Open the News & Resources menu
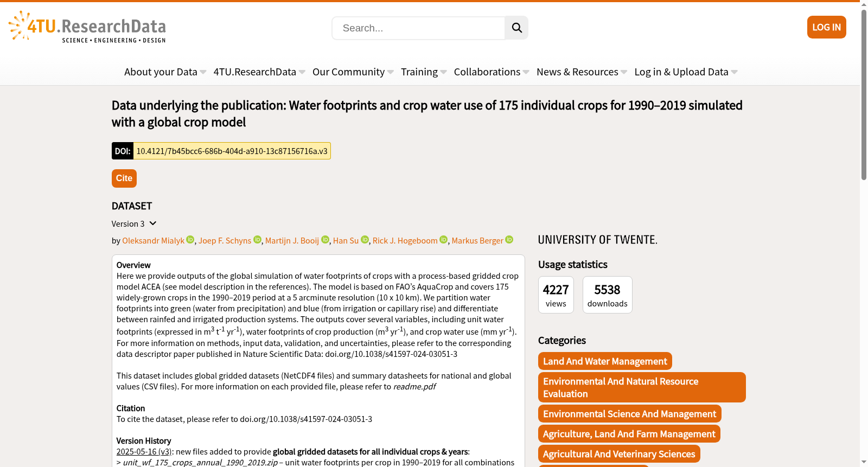 point(582,72)
